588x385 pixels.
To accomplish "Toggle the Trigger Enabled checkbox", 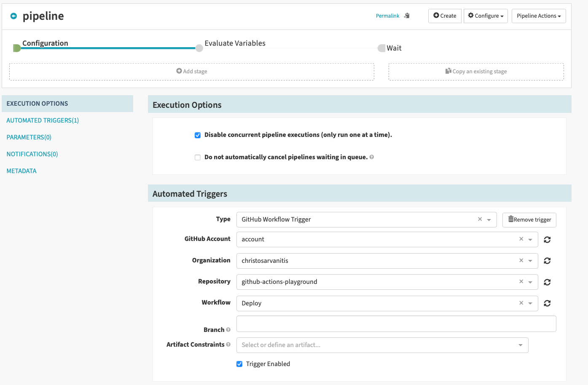I will coord(239,364).
